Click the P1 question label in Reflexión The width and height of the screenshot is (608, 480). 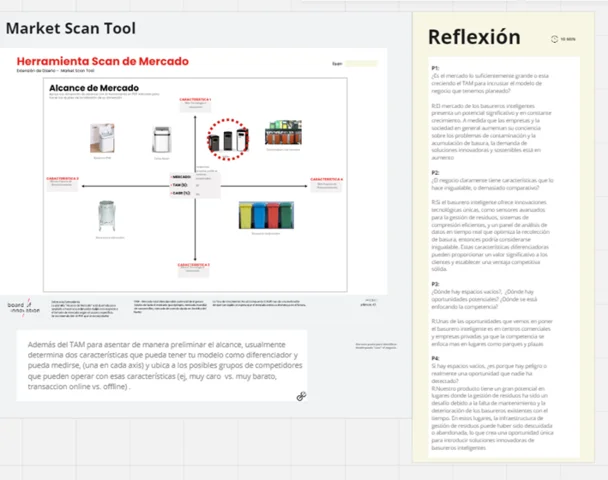[x=435, y=68]
